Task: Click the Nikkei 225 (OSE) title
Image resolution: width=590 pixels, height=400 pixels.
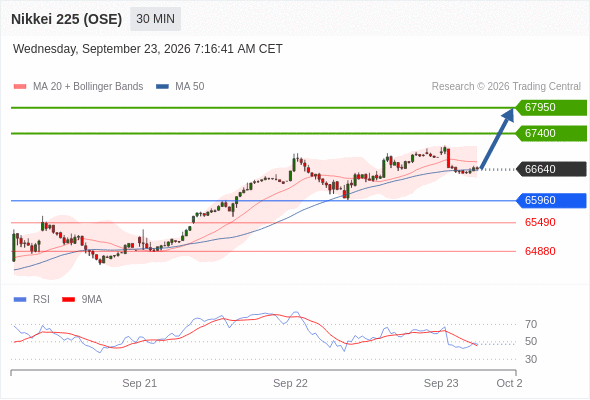Action: 67,19
